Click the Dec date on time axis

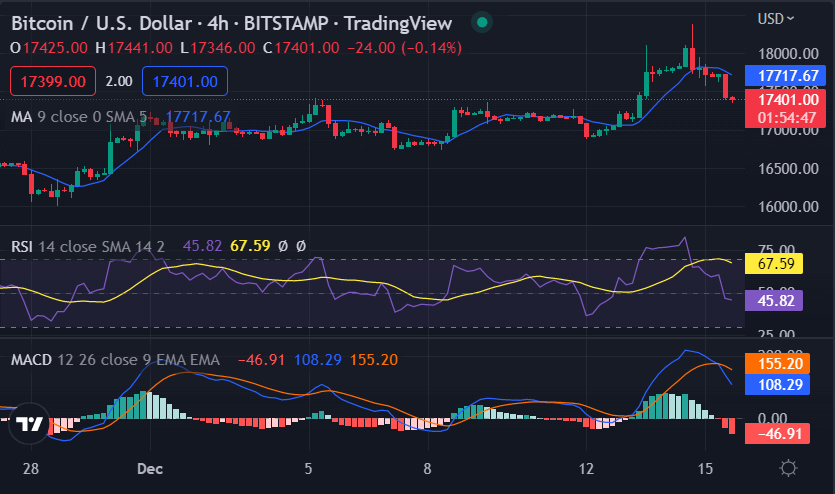point(150,469)
